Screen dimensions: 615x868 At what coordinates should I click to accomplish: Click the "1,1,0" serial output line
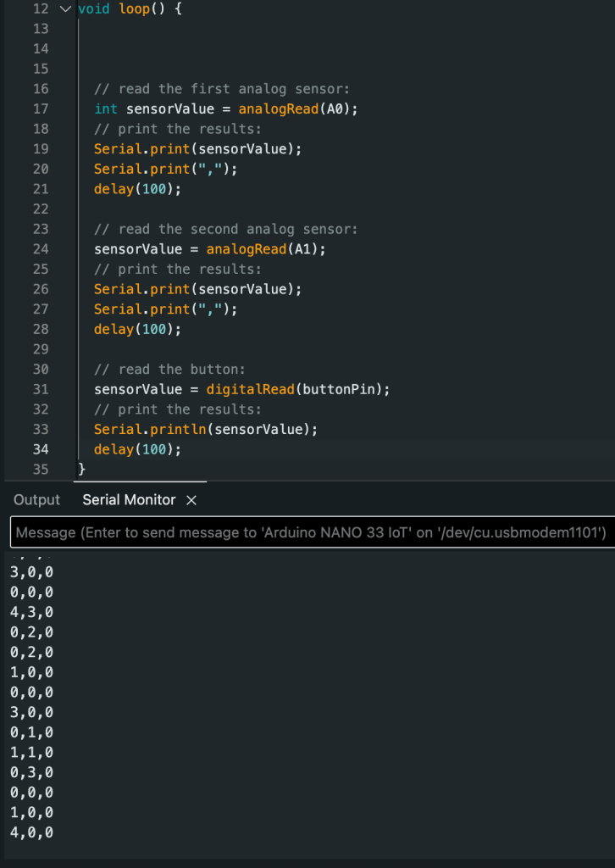[x=31, y=752]
